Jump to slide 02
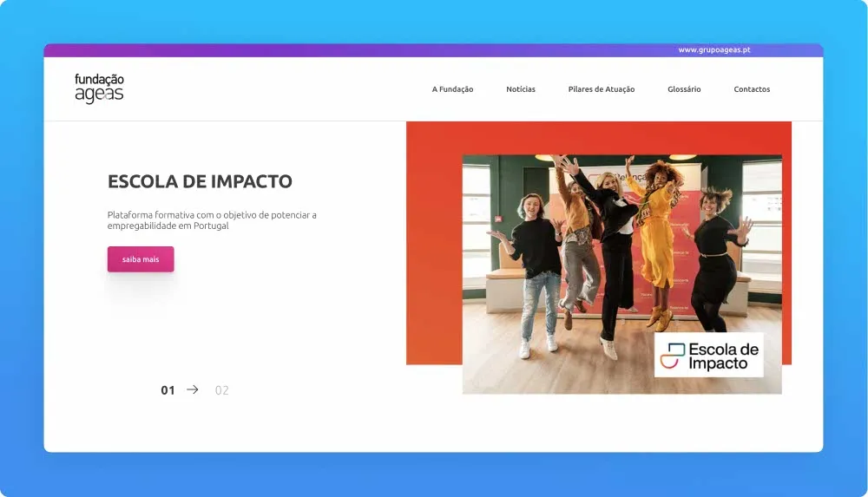Screen dimensions: 868x497 pyautogui.click(x=221, y=390)
